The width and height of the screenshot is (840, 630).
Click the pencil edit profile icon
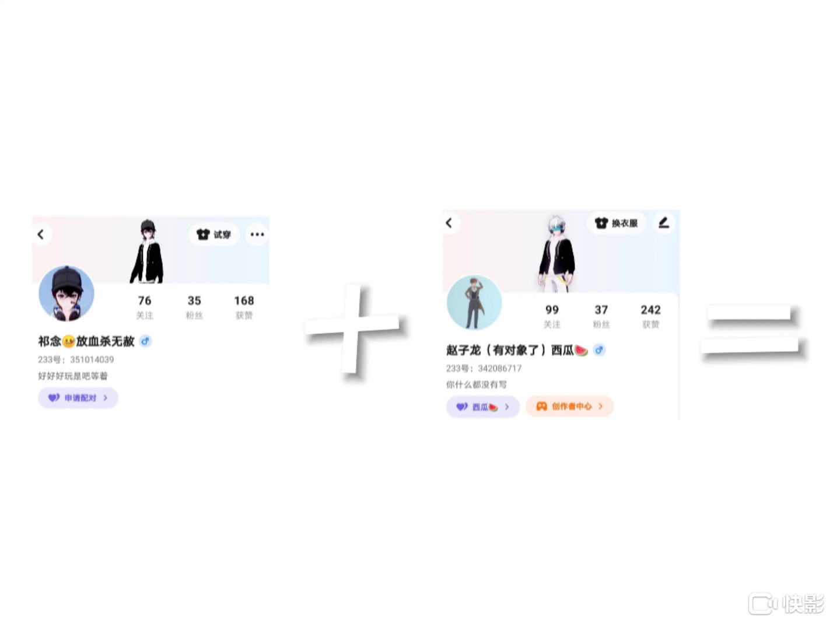coord(664,223)
